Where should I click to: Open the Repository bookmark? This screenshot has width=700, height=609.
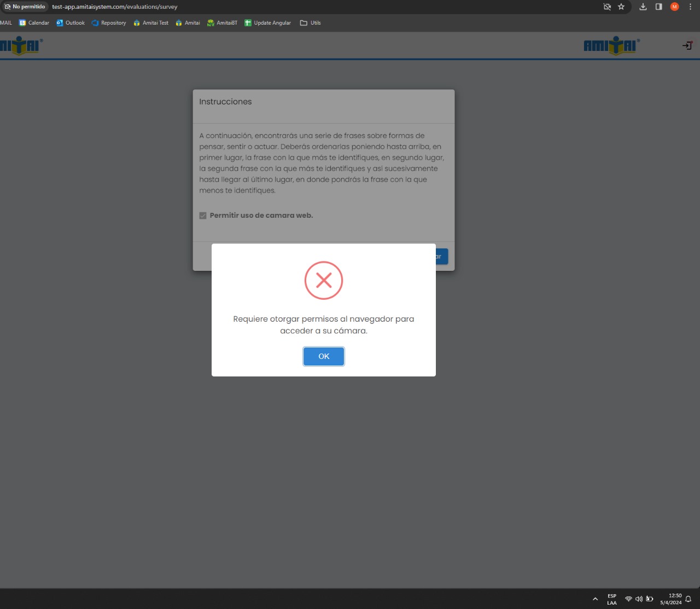point(109,23)
